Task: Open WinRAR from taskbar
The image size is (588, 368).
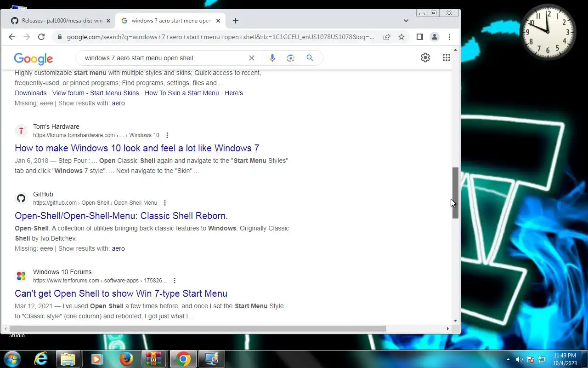Action: pos(153,359)
